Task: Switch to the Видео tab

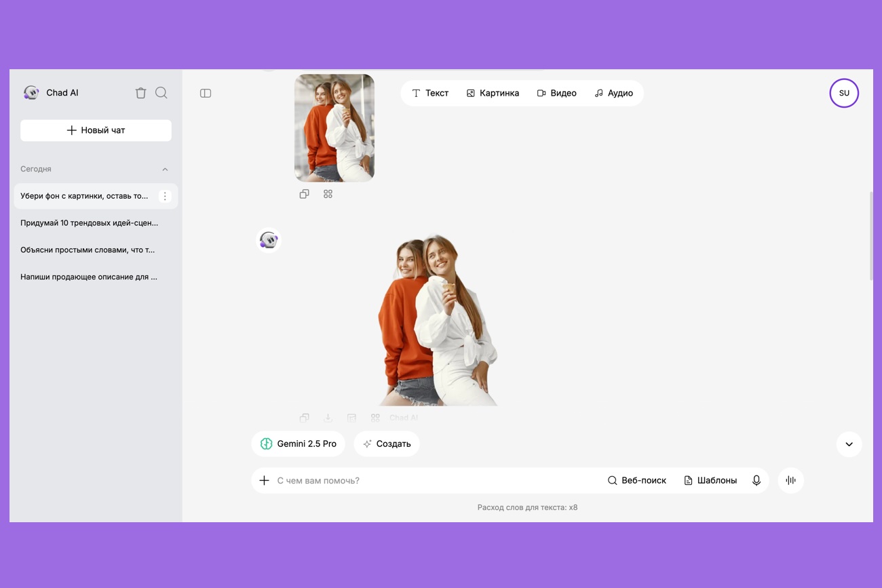Action: pos(556,93)
